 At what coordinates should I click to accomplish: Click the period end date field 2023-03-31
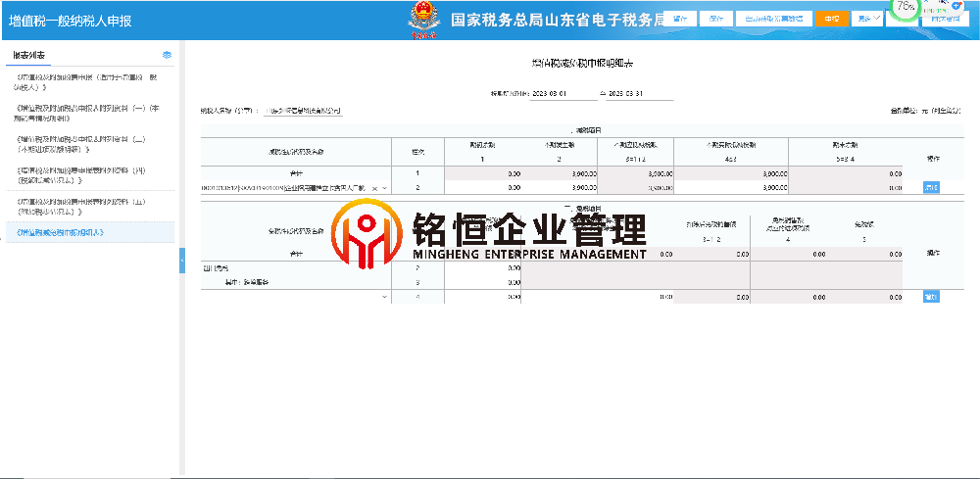click(640, 94)
